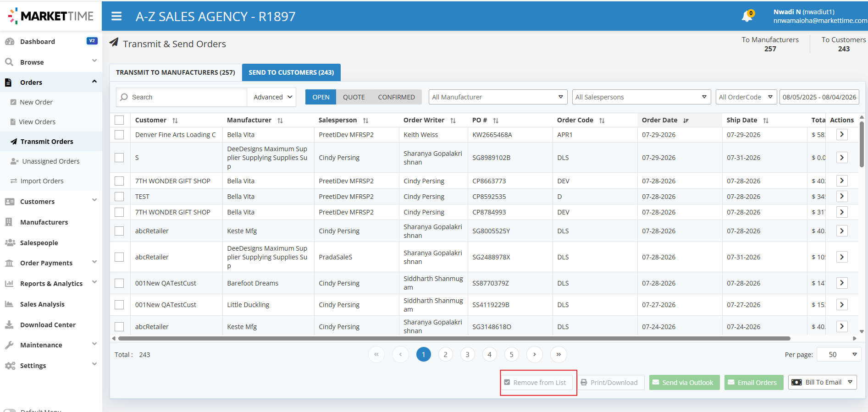Open the Advanced search dropdown
The width and height of the screenshot is (868, 412).
point(272,97)
